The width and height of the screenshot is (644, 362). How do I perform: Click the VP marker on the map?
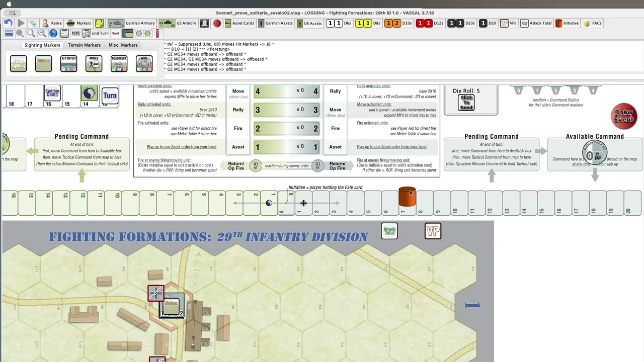(x=433, y=231)
